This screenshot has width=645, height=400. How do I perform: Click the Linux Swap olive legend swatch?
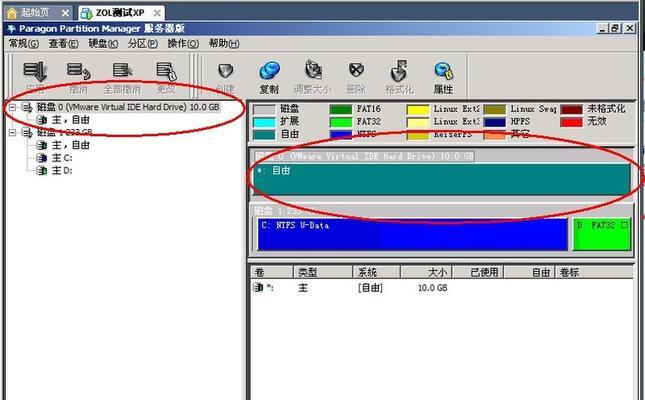click(x=494, y=110)
